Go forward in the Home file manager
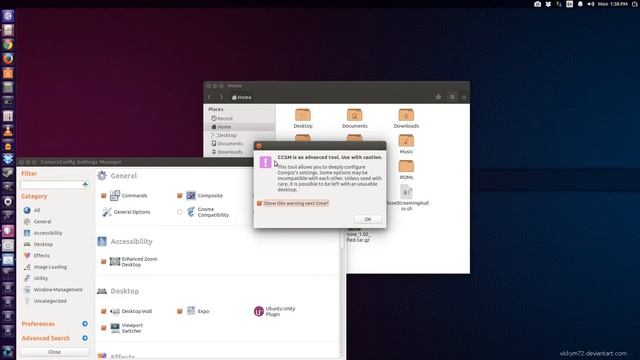Viewport: 640px width, 360px height. [221, 97]
